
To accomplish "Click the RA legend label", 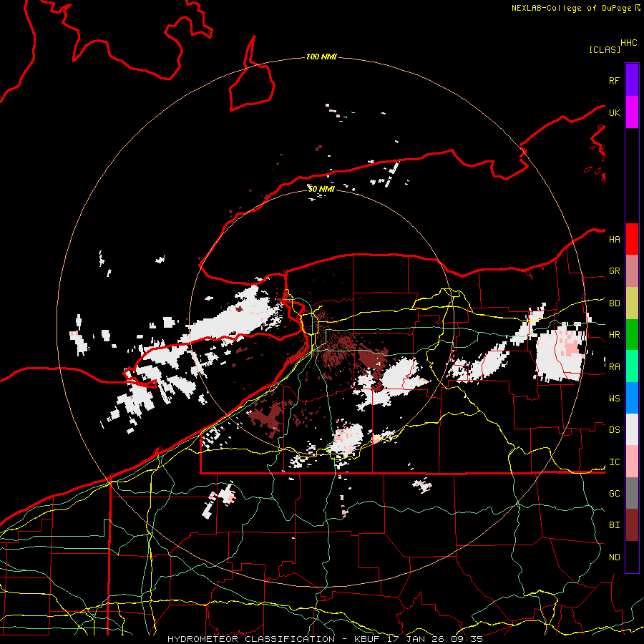I will [614, 367].
